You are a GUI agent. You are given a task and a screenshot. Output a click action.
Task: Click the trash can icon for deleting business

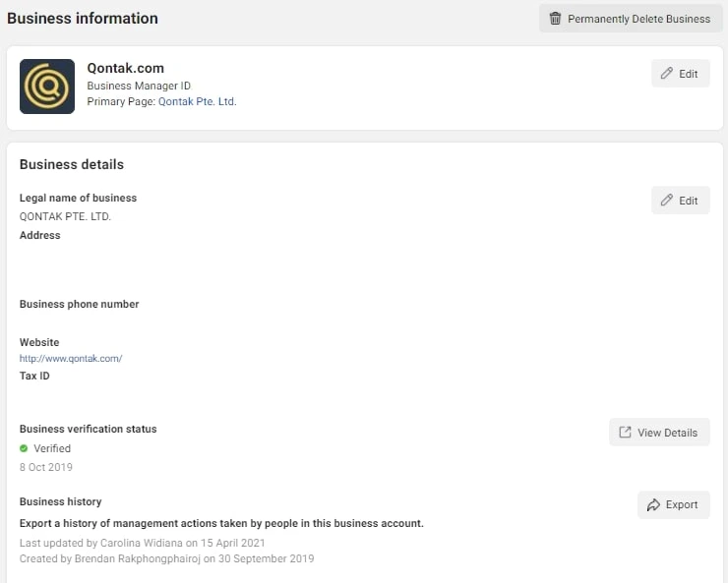pyautogui.click(x=555, y=19)
